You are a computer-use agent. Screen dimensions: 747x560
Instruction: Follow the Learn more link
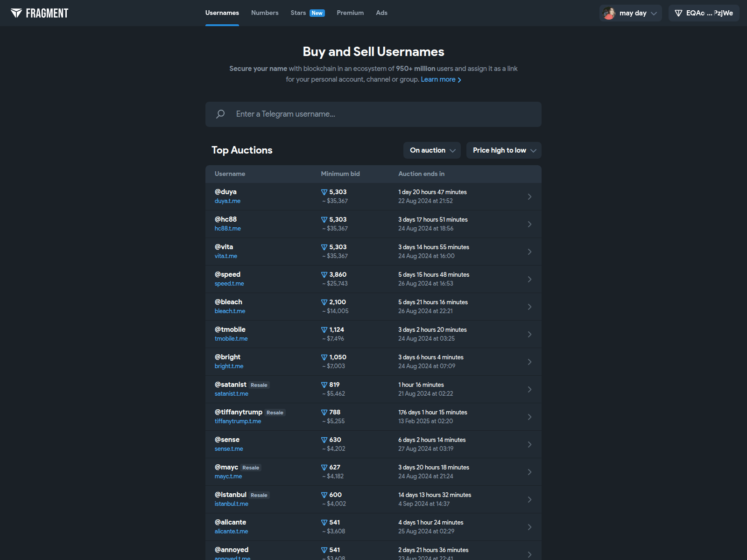[x=441, y=79]
